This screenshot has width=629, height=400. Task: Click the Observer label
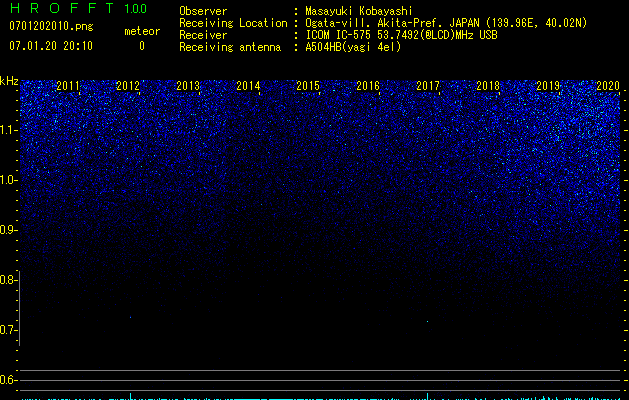[203, 11]
